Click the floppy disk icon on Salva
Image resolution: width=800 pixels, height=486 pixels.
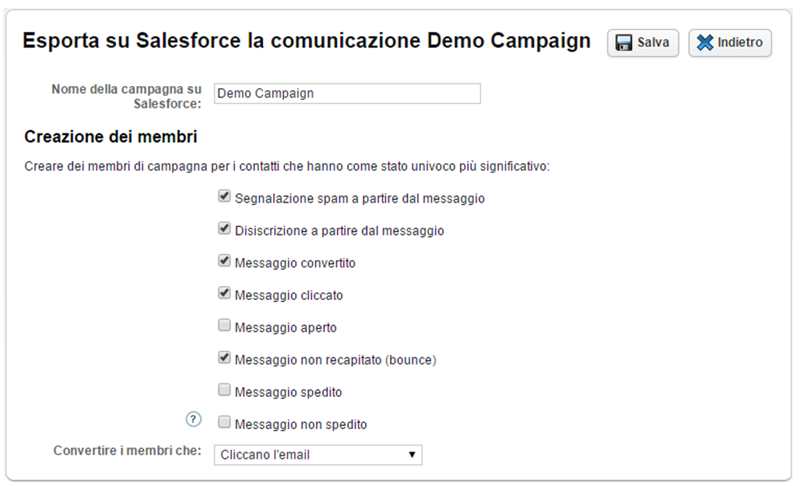coord(624,43)
